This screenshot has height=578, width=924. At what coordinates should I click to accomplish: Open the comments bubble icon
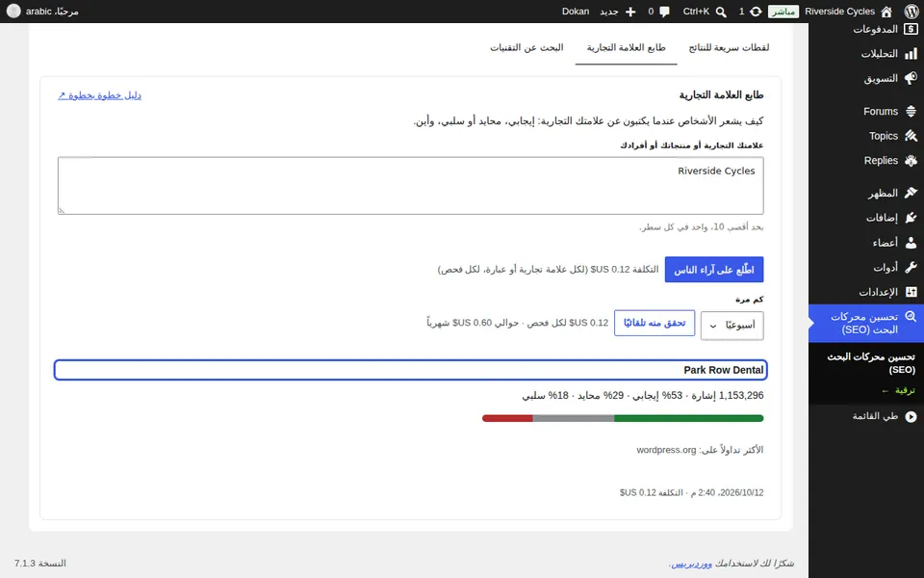665,12
